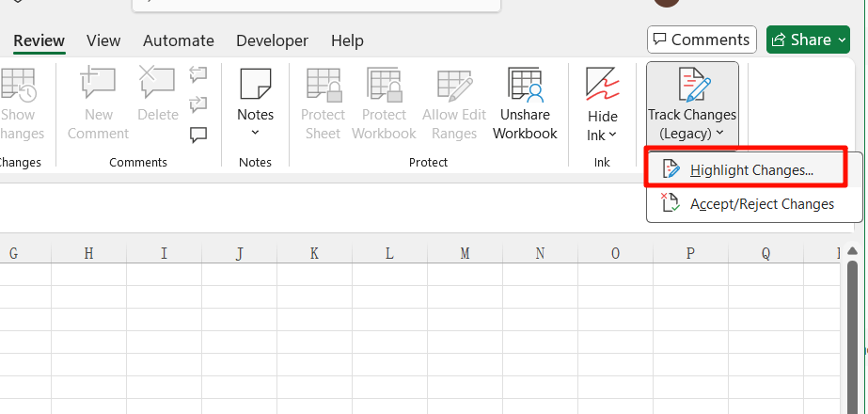The height and width of the screenshot is (414, 868).
Task: Open the Track Changes (Legacy) dropdown
Action: tap(692, 105)
